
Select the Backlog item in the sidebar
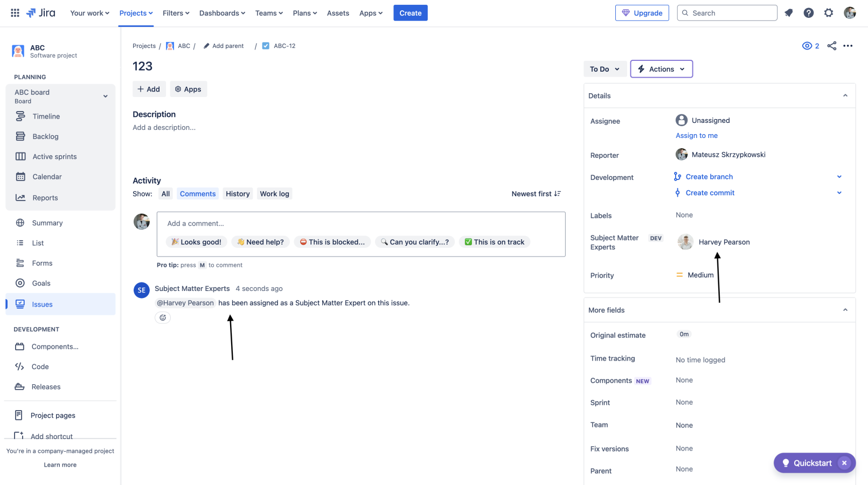click(x=45, y=137)
